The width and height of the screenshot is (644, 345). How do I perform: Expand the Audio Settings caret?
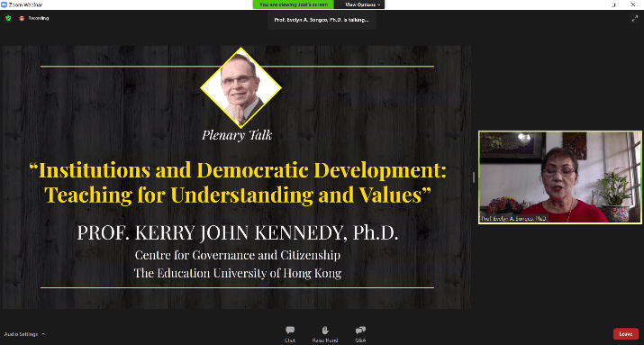[x=43, y=334]
